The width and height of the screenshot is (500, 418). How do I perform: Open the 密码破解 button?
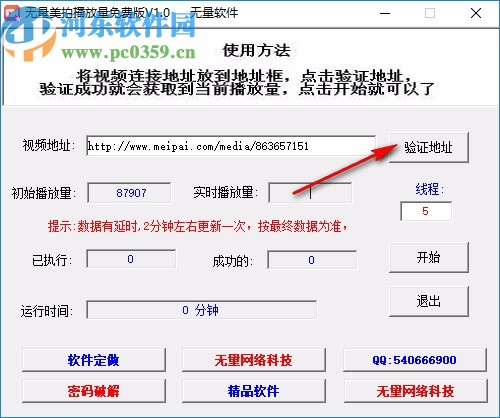point(94,391)
